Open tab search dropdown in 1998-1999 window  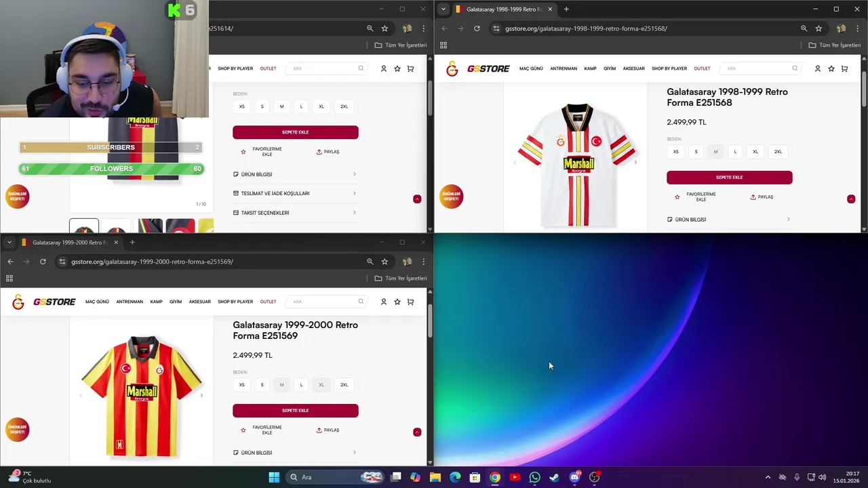pos(443,9)
